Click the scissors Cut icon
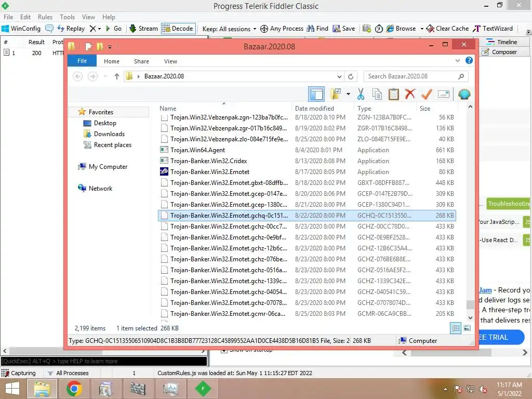532x399 pixels. point(361,94)
